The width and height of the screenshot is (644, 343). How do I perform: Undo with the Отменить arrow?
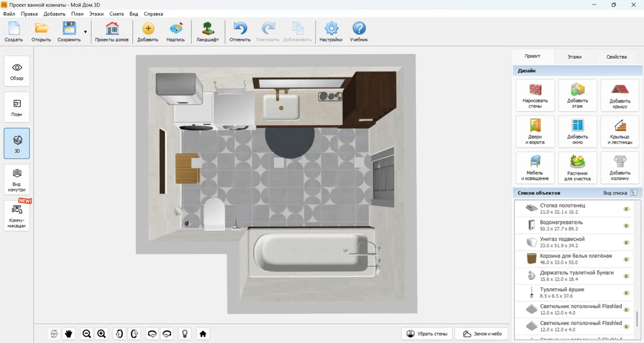(240, 32)
